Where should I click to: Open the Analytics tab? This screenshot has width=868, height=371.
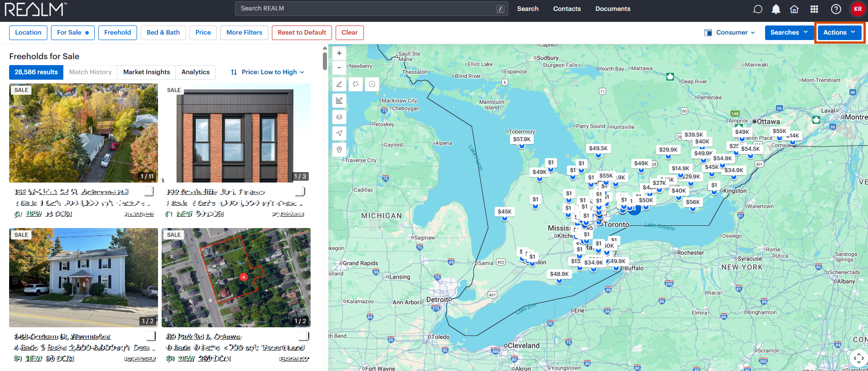pyautogui.click(x=195, y=72)
